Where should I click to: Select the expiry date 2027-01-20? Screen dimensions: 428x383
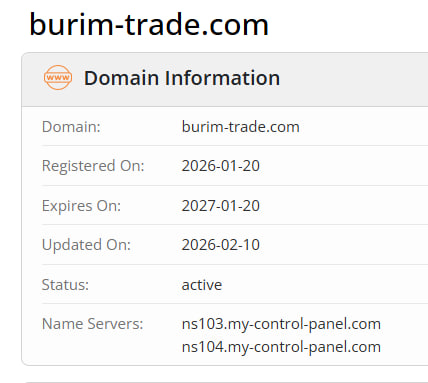(220, 206)
